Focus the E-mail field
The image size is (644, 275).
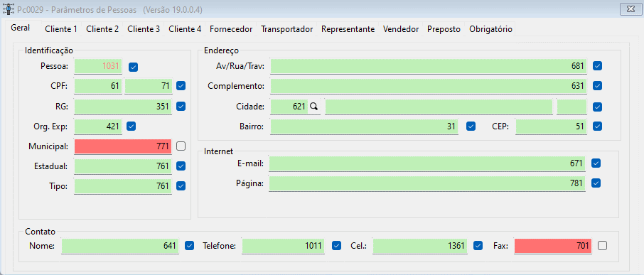(427, 163)
